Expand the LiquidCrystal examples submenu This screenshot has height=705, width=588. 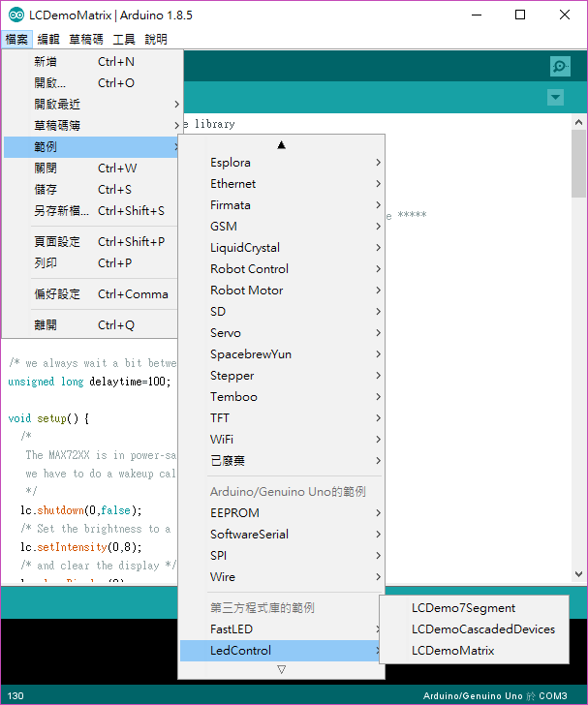pos(282,247)
